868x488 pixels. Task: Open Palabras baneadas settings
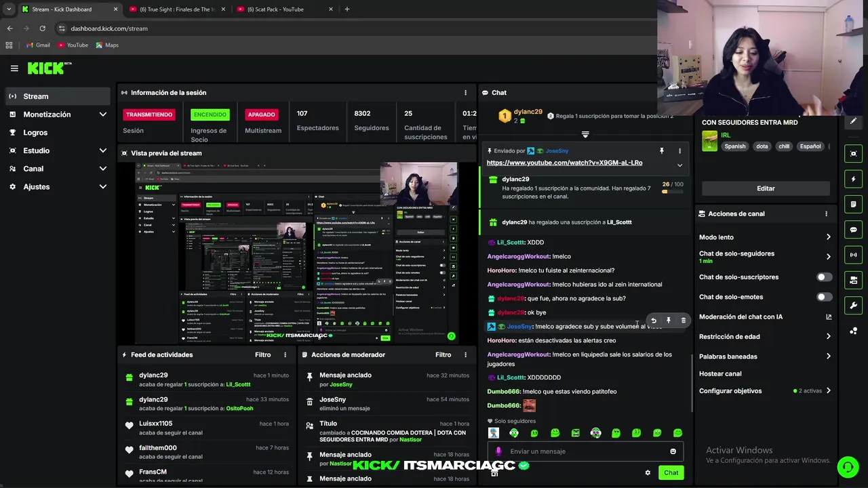(765, 357)
